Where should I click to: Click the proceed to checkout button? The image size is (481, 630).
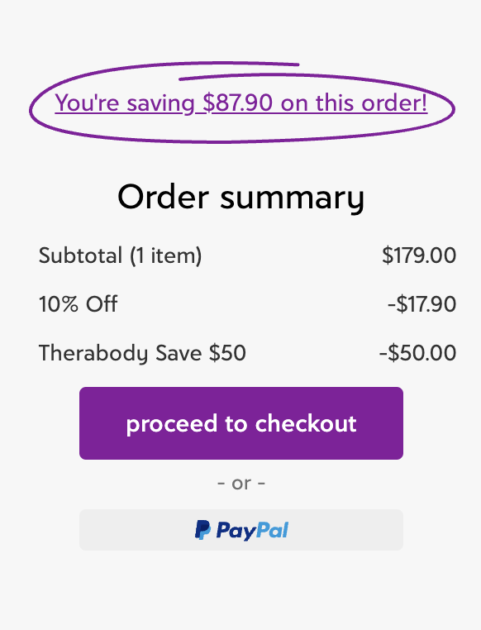point(241,423)
